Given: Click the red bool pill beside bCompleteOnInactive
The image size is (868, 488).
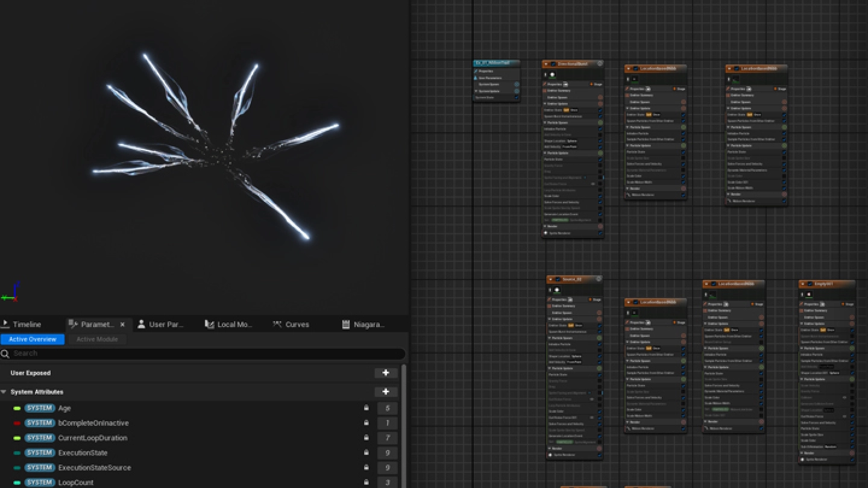Looking at the screenshot, I should (17, 423).
